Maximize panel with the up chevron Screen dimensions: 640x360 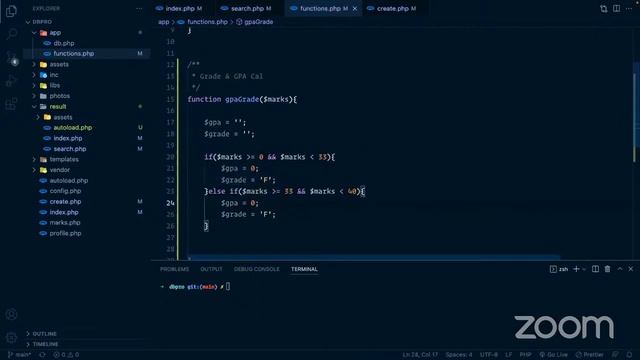point(620,269)
